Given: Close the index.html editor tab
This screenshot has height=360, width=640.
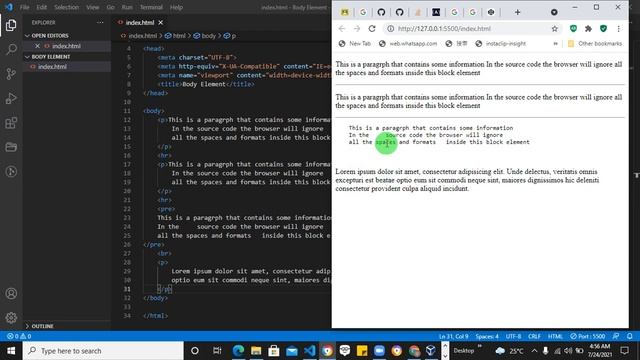Looking at the screenshot, I should 161,22.
